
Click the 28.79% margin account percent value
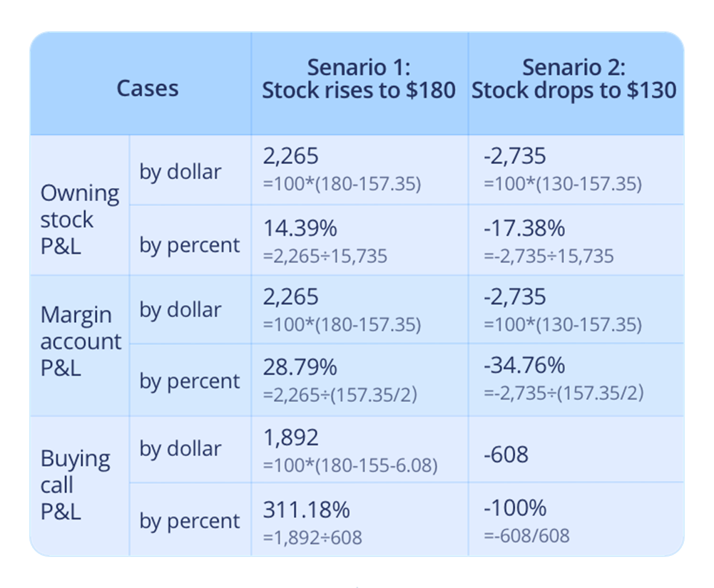[x=300, y=367]
